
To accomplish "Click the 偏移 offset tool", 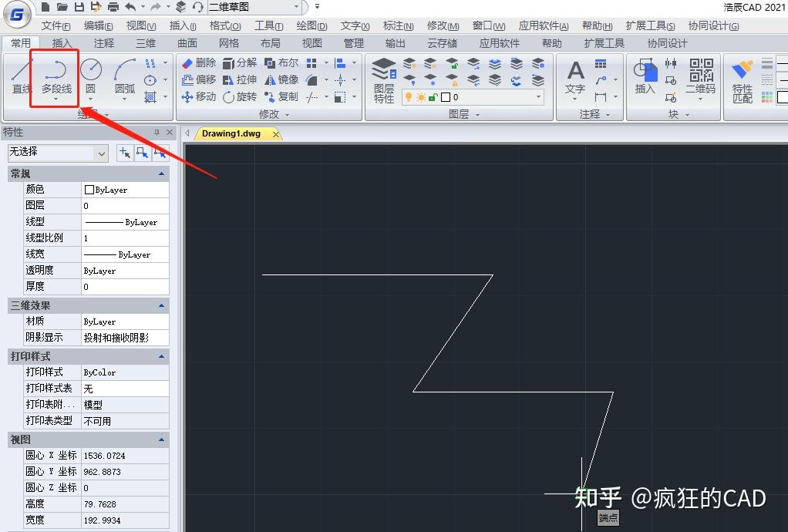I will (198, 80).
